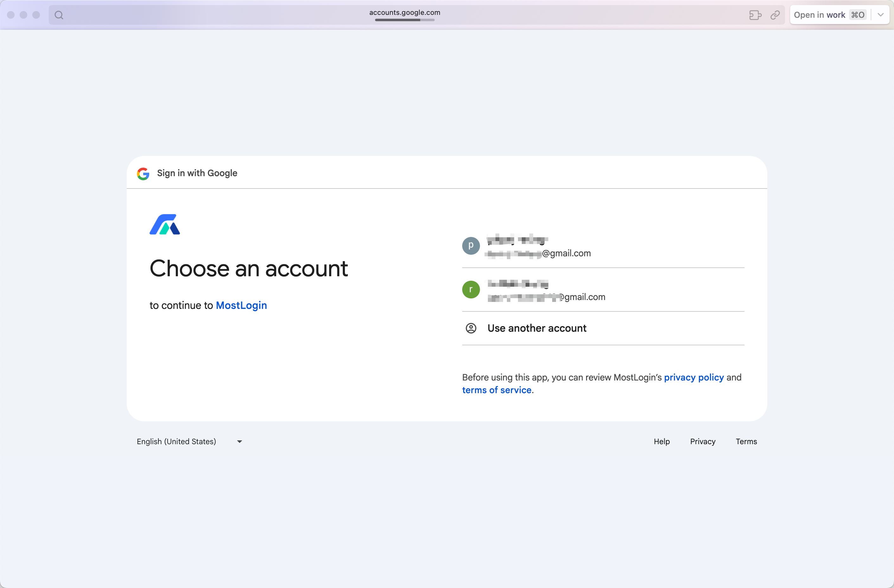894x588 pixels.
Task: Click the extension puzzle icon in toolbar
Action: click(755, 15)
